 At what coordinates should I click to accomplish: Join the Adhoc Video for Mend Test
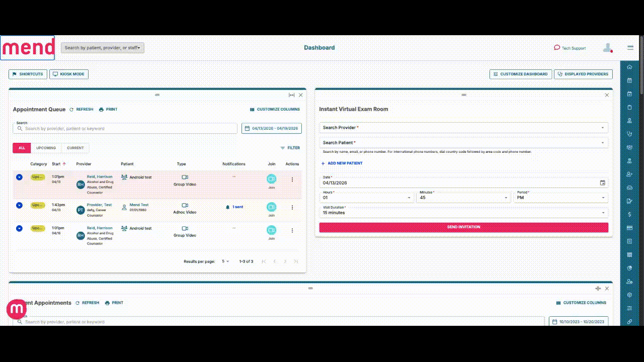tap(272, 207)
